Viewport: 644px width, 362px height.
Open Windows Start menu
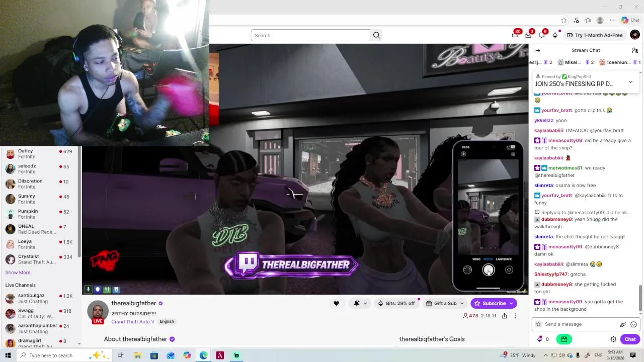click(8, 355)
